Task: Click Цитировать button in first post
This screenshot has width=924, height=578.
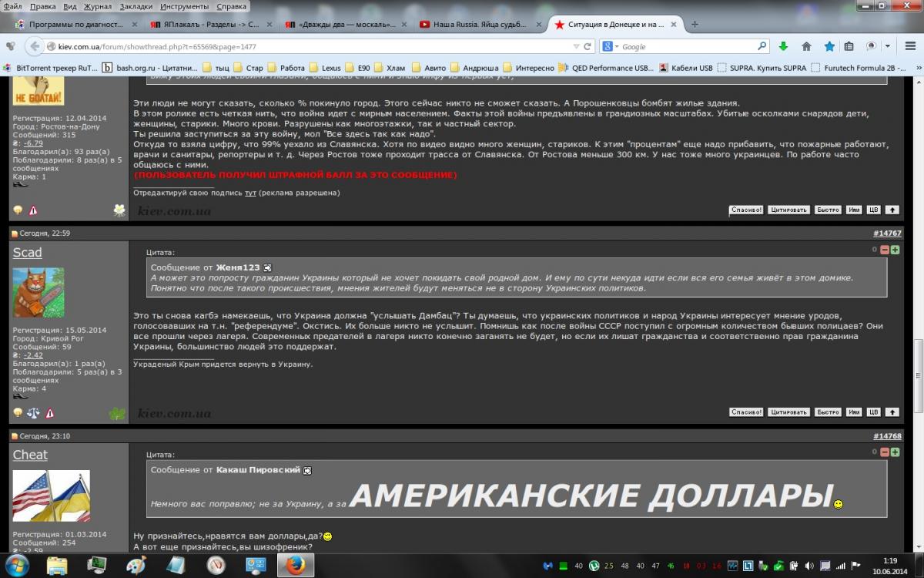Action: point(788,210)
